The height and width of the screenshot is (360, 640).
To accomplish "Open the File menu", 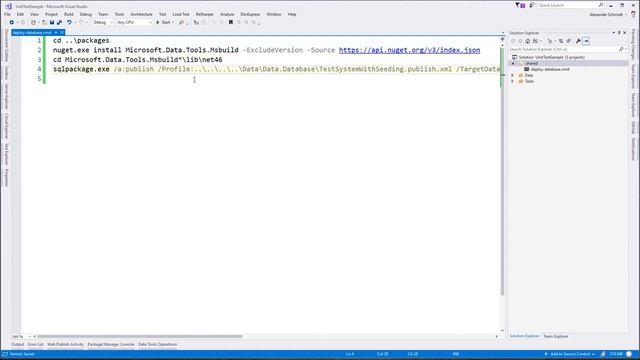I will 7,14.
